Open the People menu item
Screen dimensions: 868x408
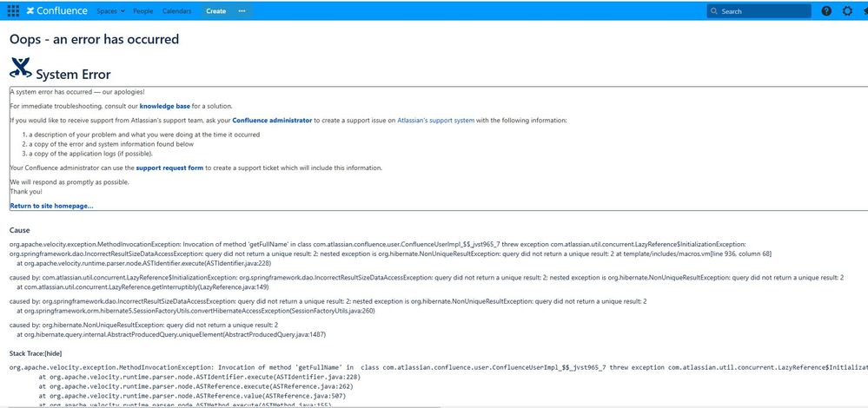[x=142, y=11]
